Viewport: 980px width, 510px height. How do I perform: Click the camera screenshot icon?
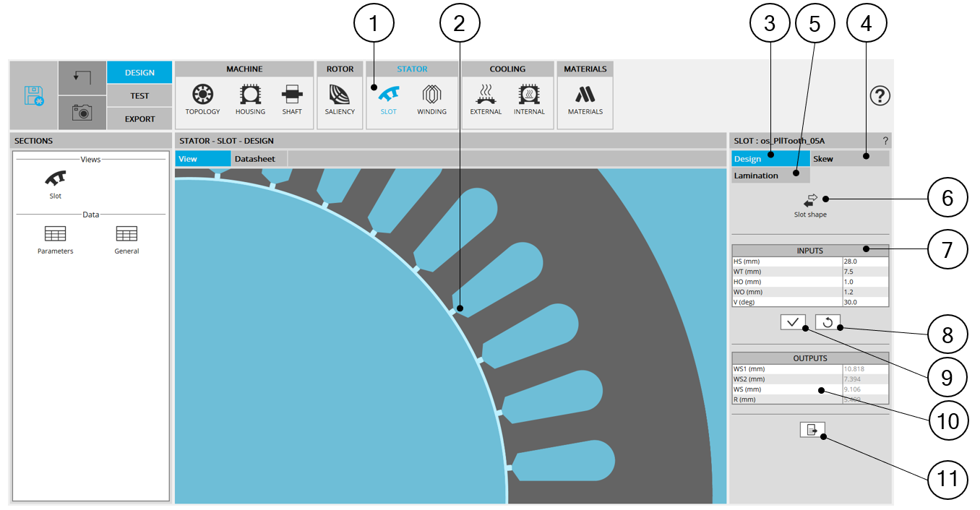[x=82, y=112]
